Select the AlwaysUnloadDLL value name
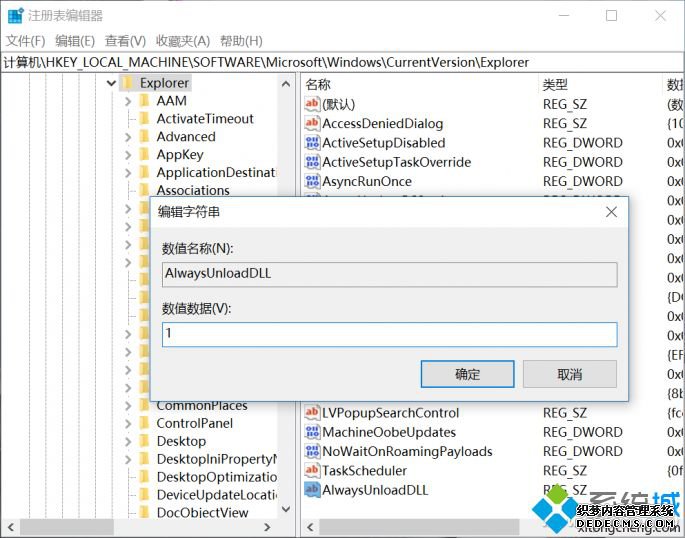 375,490
